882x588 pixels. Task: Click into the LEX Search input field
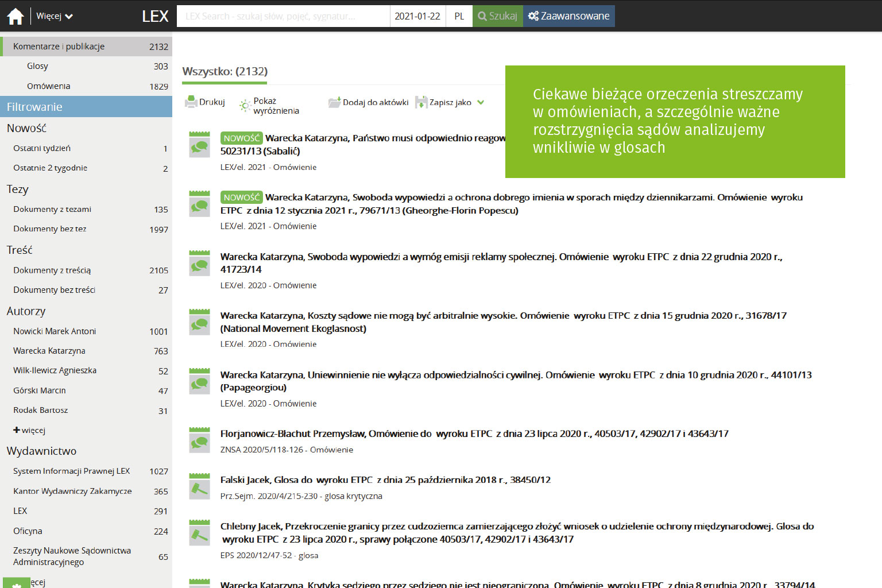click(x=283, y=16)
